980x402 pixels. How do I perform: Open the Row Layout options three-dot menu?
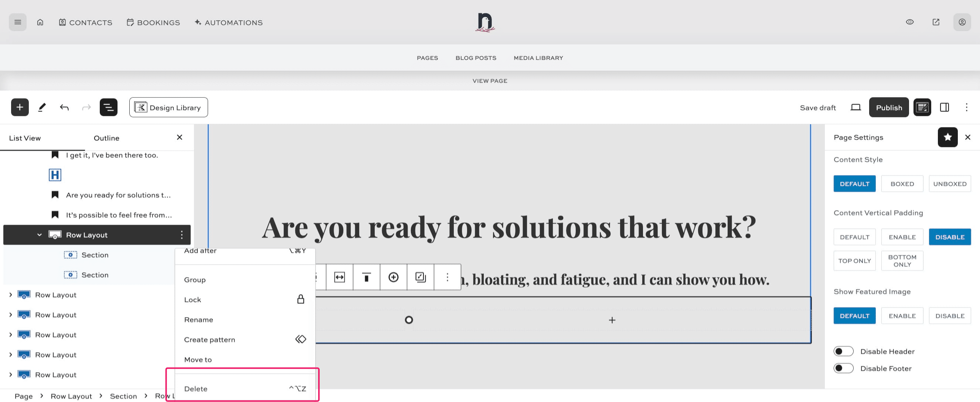(x=182, y=235)
